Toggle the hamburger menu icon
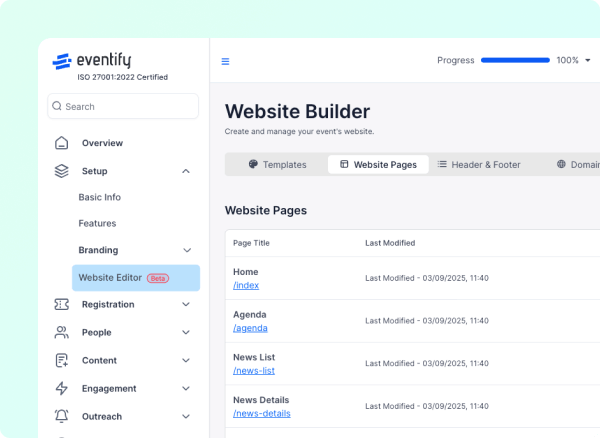This screenshot has height=438, width=600. pyautogui.click(x=225, y=61)
